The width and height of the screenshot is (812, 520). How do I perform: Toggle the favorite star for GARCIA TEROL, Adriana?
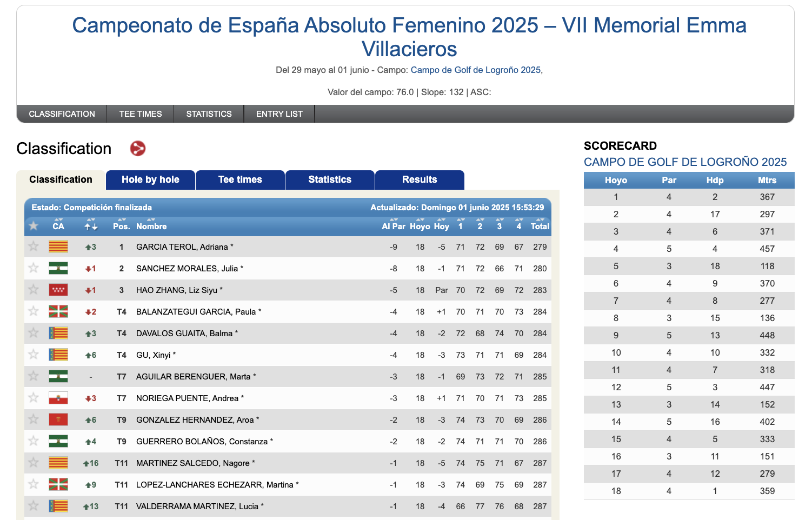(x=33, y=246)
